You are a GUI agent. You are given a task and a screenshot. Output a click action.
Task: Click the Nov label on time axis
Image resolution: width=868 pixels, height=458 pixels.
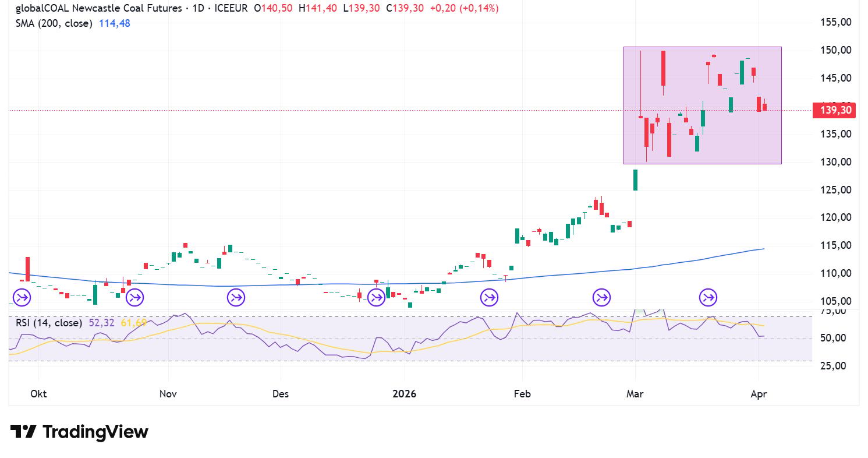pyautogui.click(x=168, y=394)
